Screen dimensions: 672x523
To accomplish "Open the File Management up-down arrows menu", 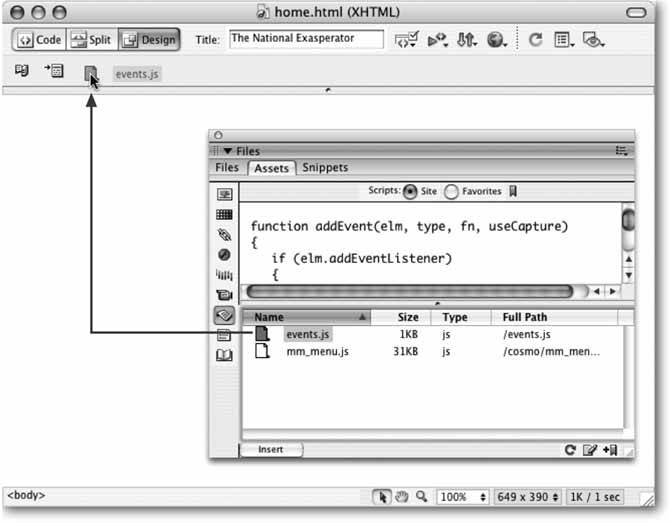I will pos(466,40).
